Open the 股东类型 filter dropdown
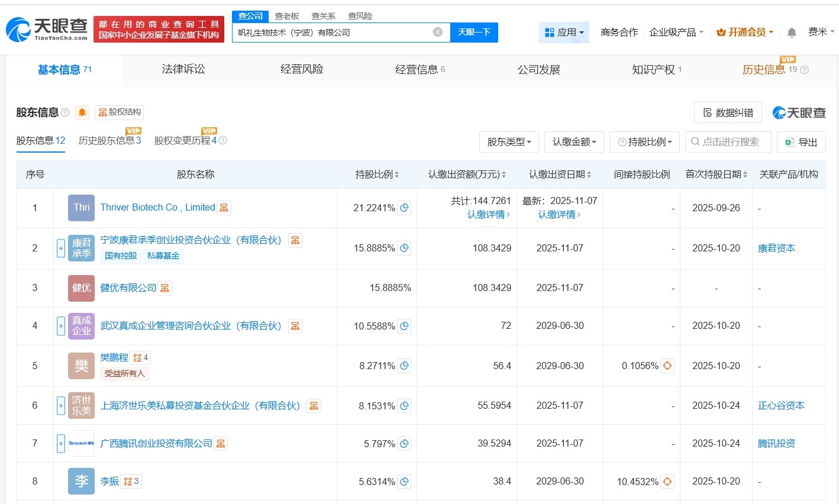839x504 pixels. tap(509, 141)
